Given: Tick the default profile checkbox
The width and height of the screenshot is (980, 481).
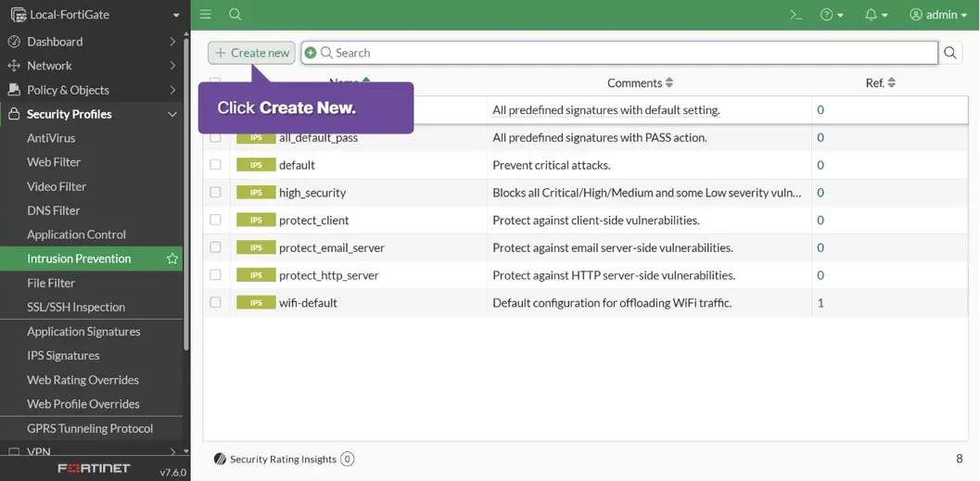Looking at the screenshot, I should point(216,165).
